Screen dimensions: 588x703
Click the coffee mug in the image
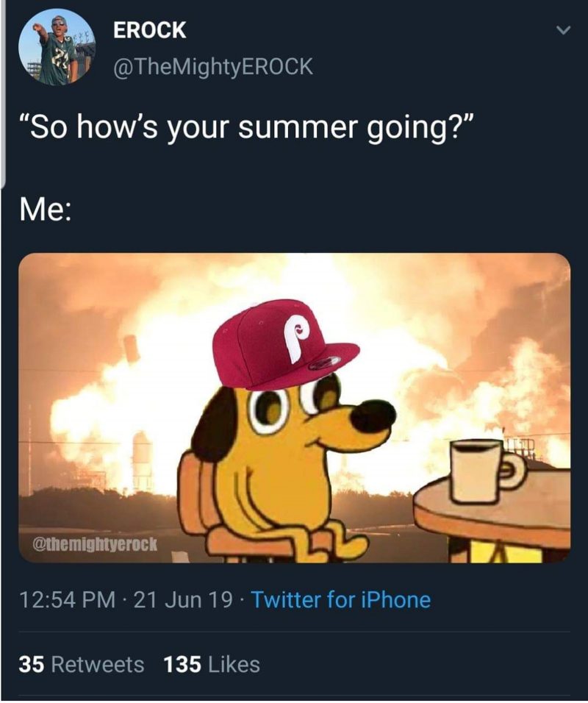(x=487, y=471)
